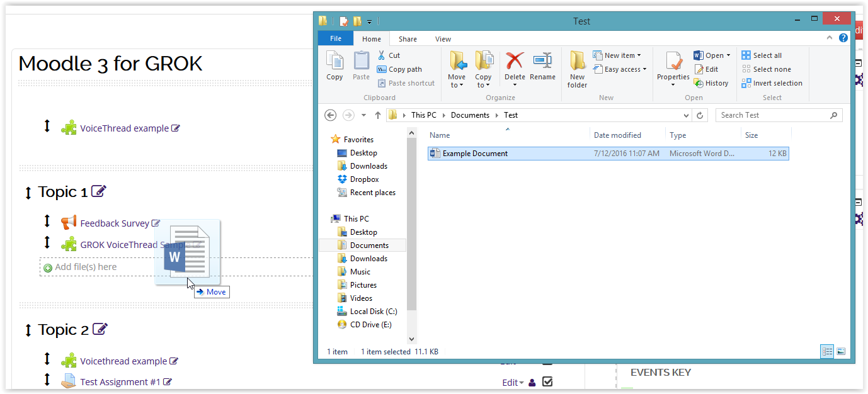Click the move handle beside Feedback Survey
868x394 pixels.
pyautogui.click(x=47, y=222)
